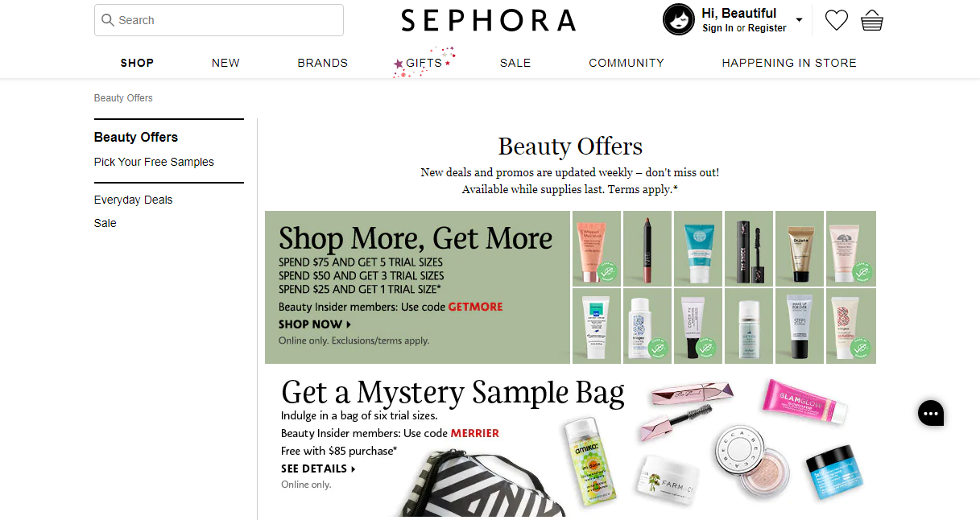
Task: Select the Make Up For Ever Step 1 sample
Action: (x=800, y=326)
